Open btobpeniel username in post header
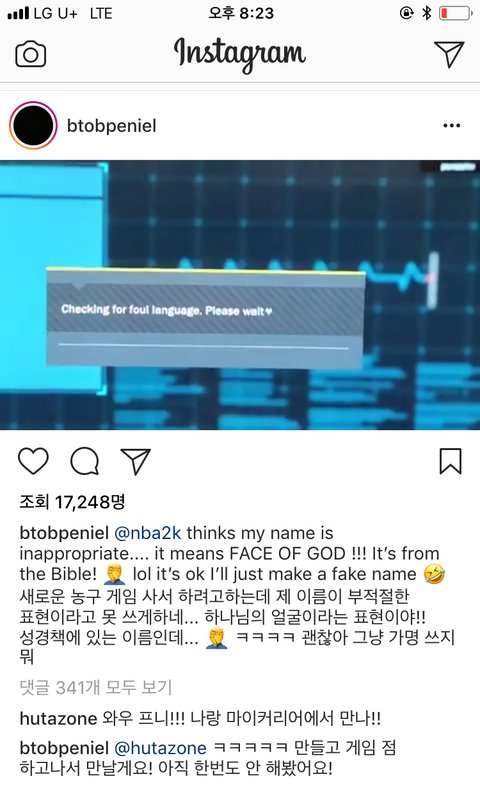Screen dimensions: 480x790 pyautogui.click(x=111, y=125)
